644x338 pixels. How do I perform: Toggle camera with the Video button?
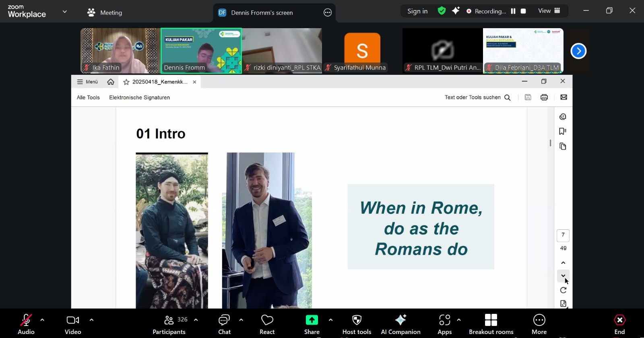tap(73, 324)
